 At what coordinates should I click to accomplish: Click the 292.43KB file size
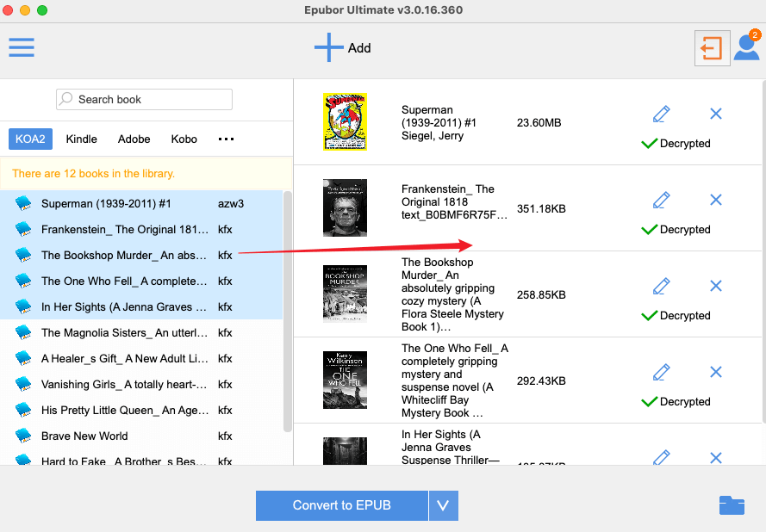point(541,380)
